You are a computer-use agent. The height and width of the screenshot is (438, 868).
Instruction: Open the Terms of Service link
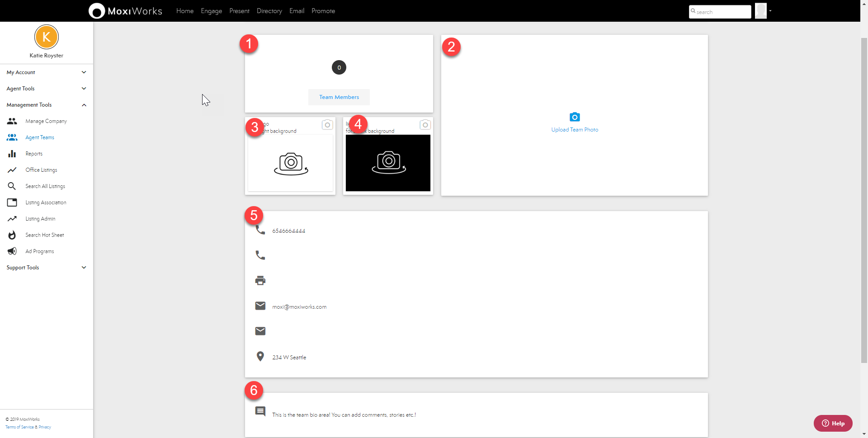(19, 427)
